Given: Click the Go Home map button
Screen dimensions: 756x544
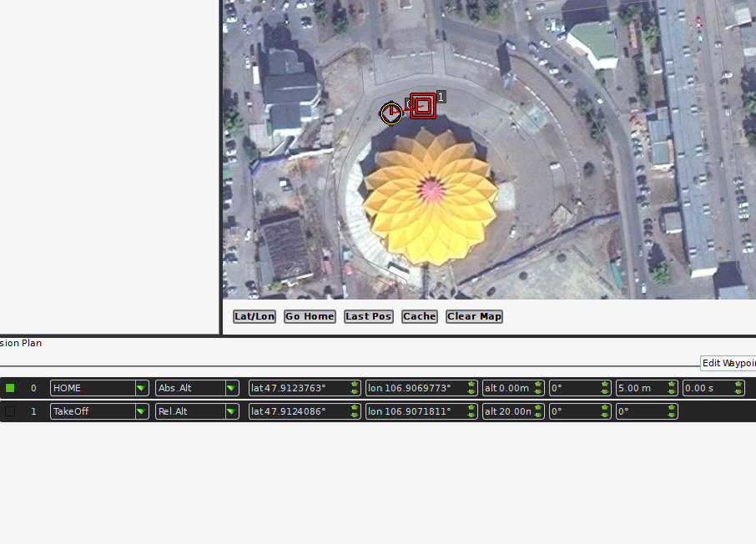Looking at the screenshot, I should [310, 316].
